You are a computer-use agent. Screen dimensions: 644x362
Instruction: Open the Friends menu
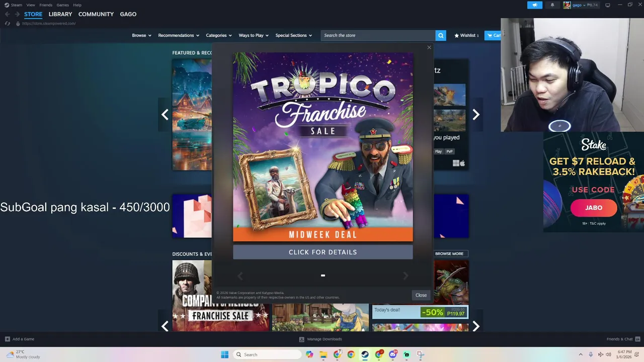pos(46,5)
